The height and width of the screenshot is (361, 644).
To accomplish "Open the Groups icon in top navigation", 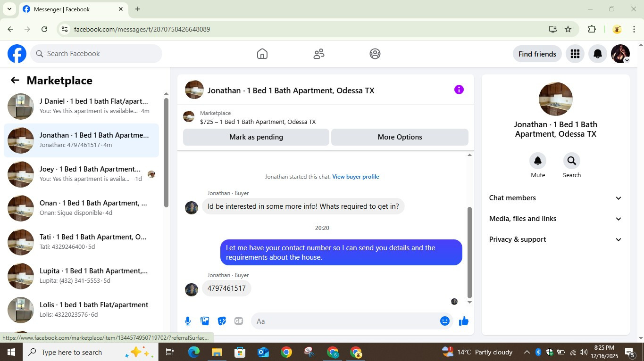I will tap(375, 54).
